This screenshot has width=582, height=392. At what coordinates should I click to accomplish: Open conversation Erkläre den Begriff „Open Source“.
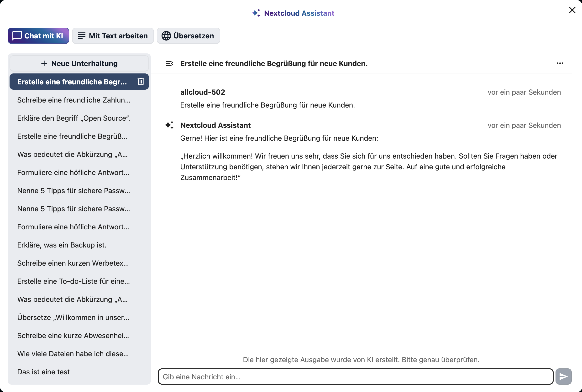point(79,118)
